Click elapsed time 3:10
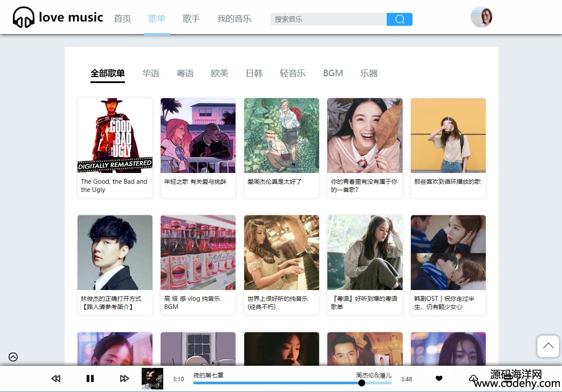This screenshot has width=562, height=392. 178,379
